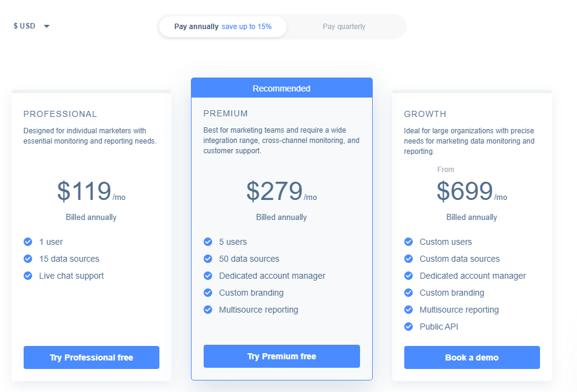Viewport: 577px width, 392px height.
Task: Click checkmark icon beside "1 user"
Action: 28,242
